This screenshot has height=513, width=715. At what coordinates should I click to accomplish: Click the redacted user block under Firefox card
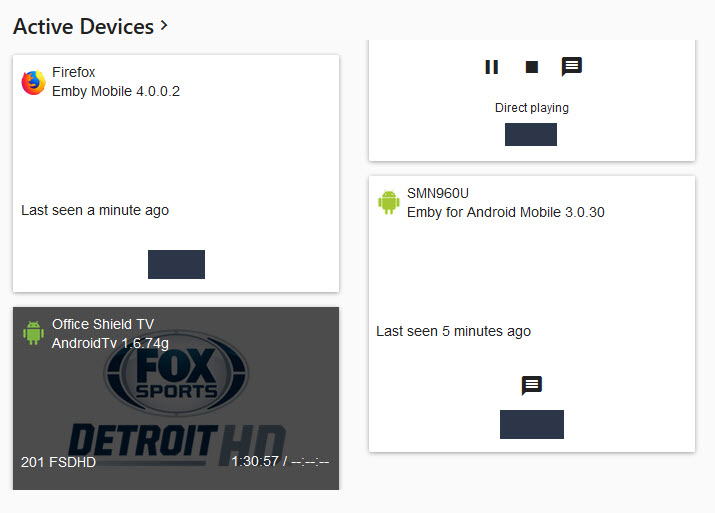coord(176,264)
